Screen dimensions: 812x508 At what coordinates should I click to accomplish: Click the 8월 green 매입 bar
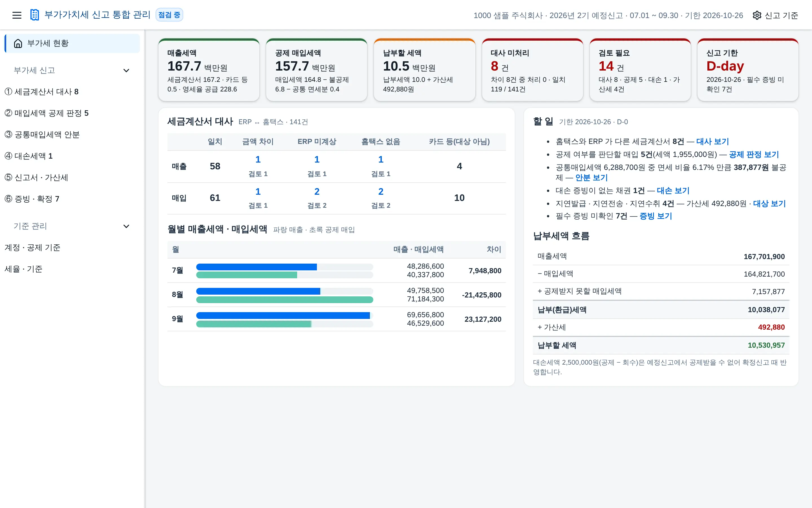tap(284, 300)
